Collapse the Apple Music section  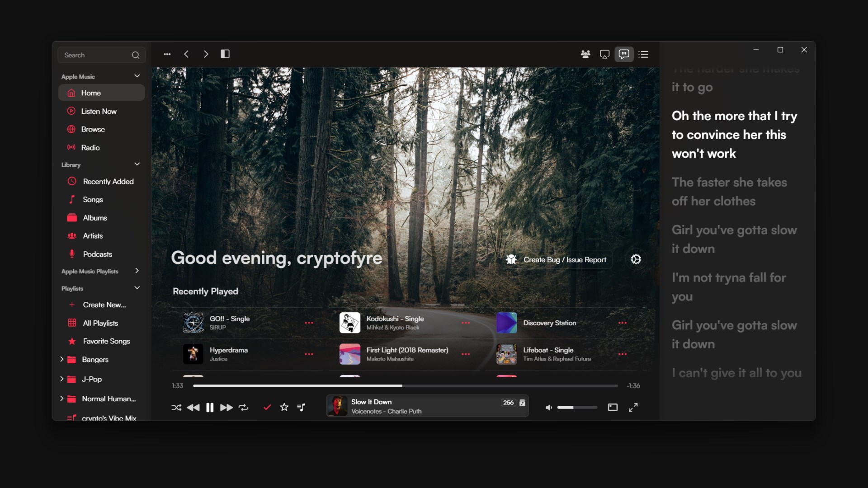[x=137, y=76]
